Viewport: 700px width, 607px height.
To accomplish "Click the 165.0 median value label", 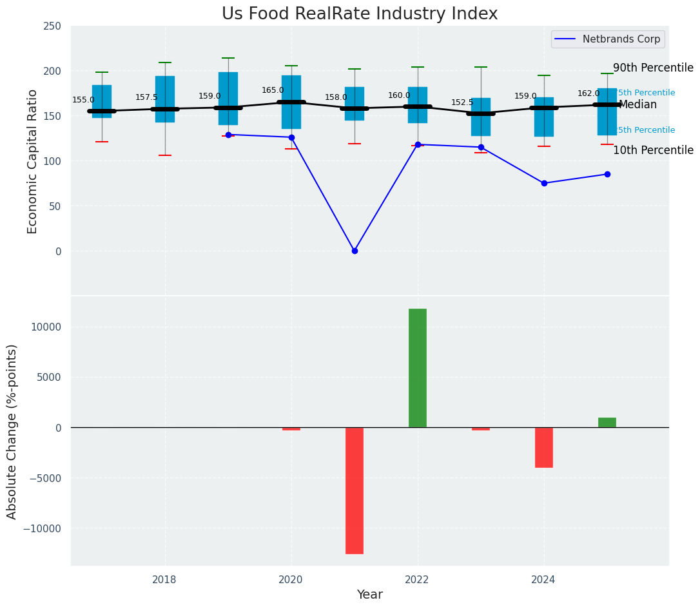I will [x=273, y=91].
